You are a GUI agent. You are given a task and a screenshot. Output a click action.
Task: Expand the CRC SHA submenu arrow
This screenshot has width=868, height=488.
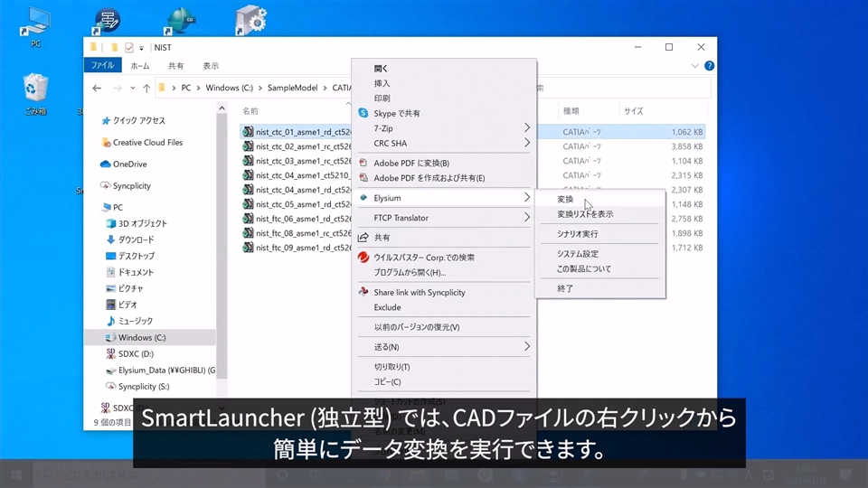pyautogui.click(x=526, y=143)
